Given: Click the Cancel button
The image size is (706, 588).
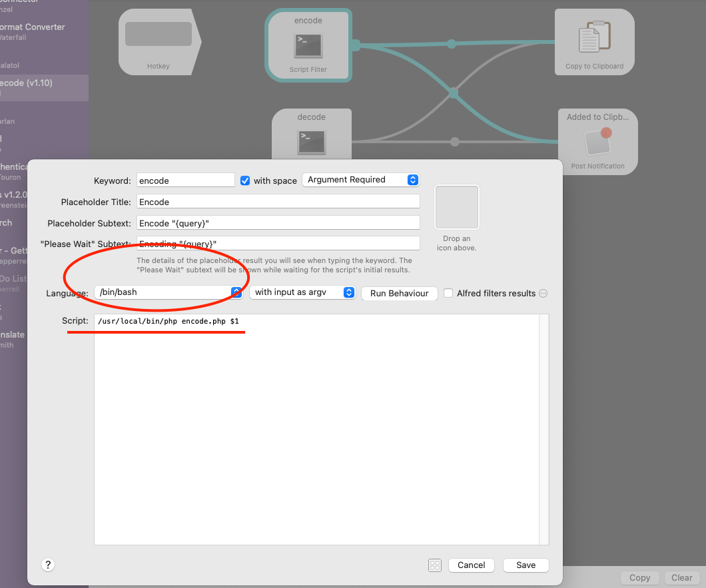Looking at the screenshot, I should [x=472, y=565].
